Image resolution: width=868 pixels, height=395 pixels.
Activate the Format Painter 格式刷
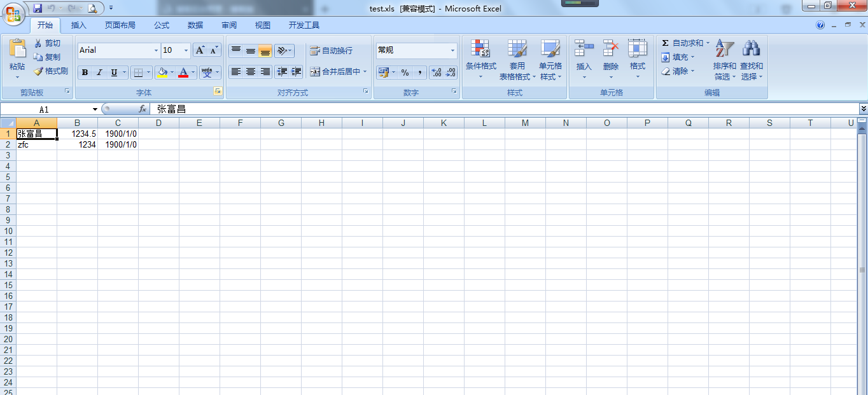pos(51,71)
